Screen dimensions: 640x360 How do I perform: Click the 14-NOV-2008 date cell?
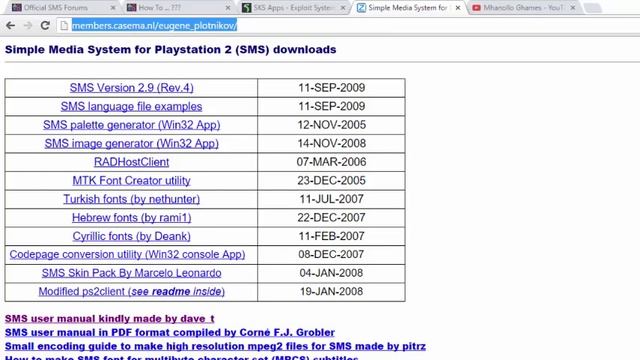[331, 143]
